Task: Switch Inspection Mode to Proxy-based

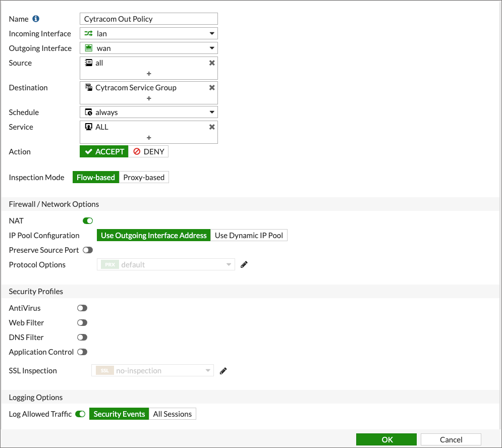Action: coord(144,178)
